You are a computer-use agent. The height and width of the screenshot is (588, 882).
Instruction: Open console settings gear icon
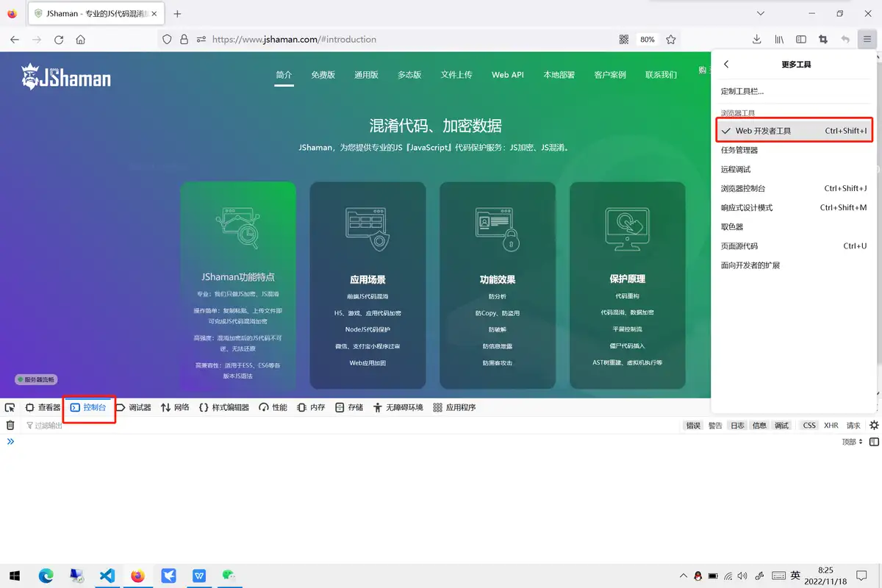click(x=874, y=425)
